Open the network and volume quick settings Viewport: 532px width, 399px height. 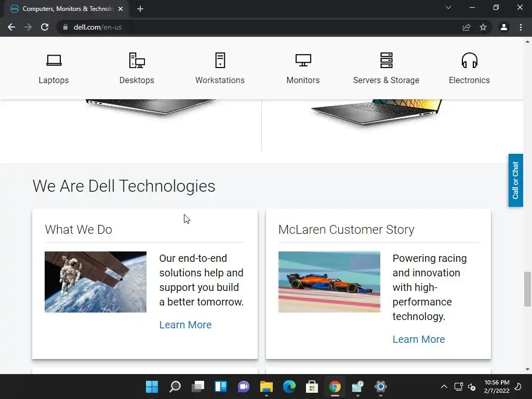pos(465,387)
